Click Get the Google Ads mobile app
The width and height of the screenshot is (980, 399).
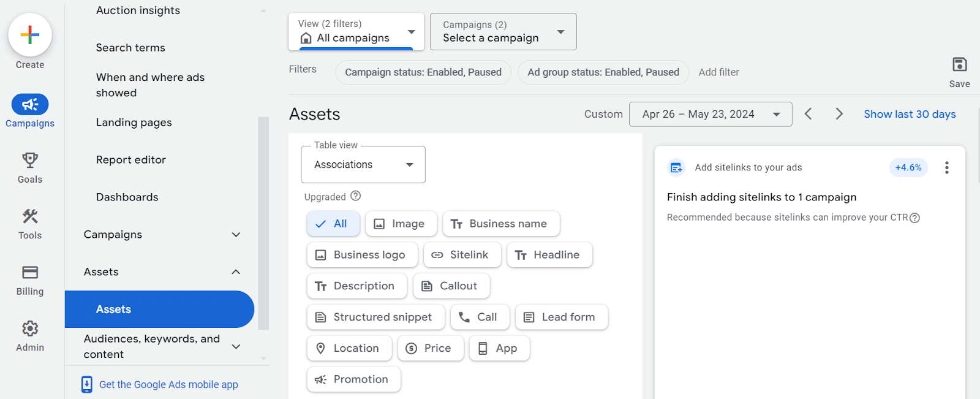pyautogui.click(x=168, y=384)
